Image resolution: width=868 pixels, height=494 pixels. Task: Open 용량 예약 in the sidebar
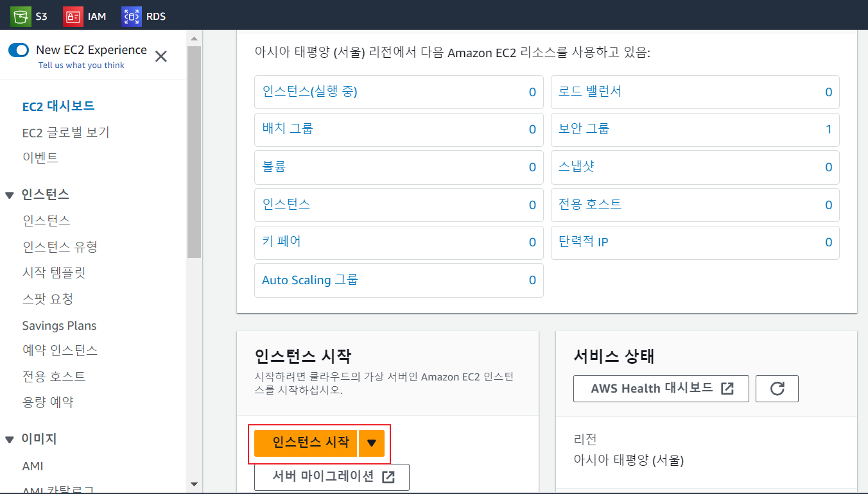click(x=48, y=402)
